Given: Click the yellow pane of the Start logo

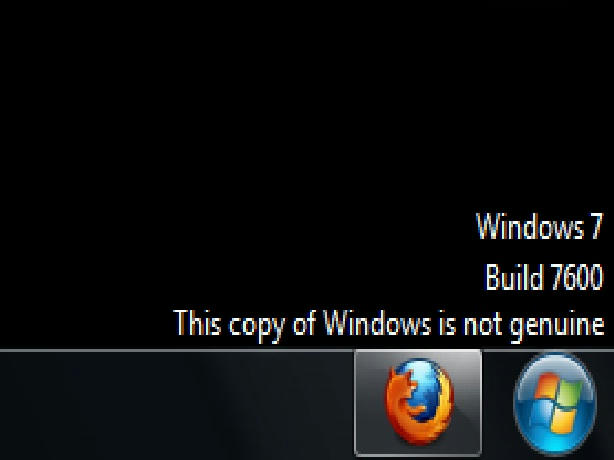Looking at the screenshot, I should click(x=564, y=422).
